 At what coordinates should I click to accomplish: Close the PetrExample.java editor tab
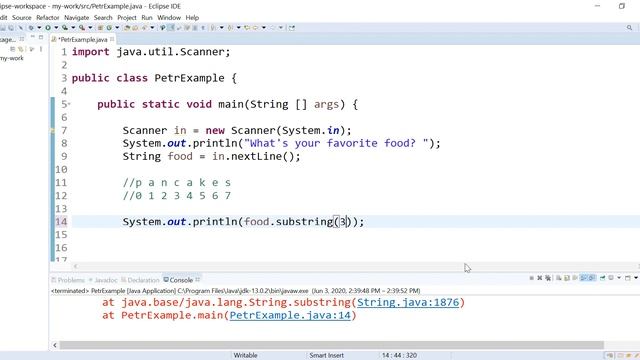112,39
